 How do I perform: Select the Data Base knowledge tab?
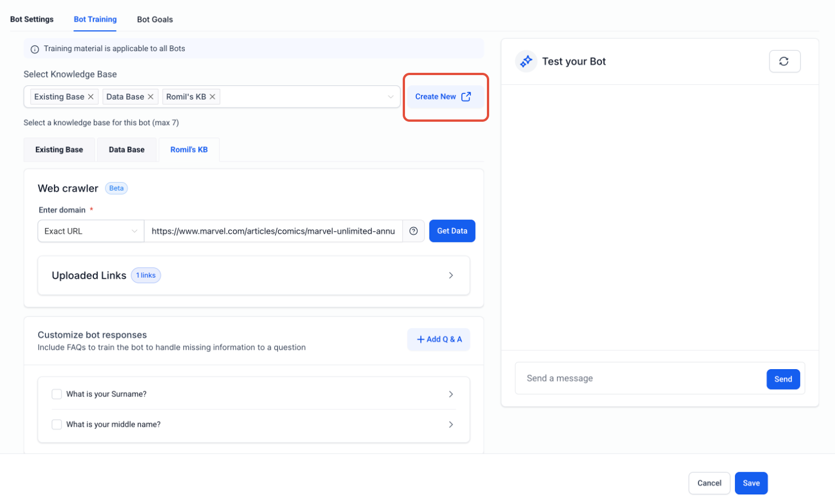click(127, 150)
